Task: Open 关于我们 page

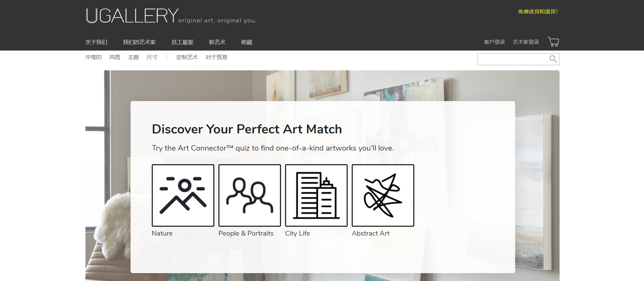Action: (96, 42)
